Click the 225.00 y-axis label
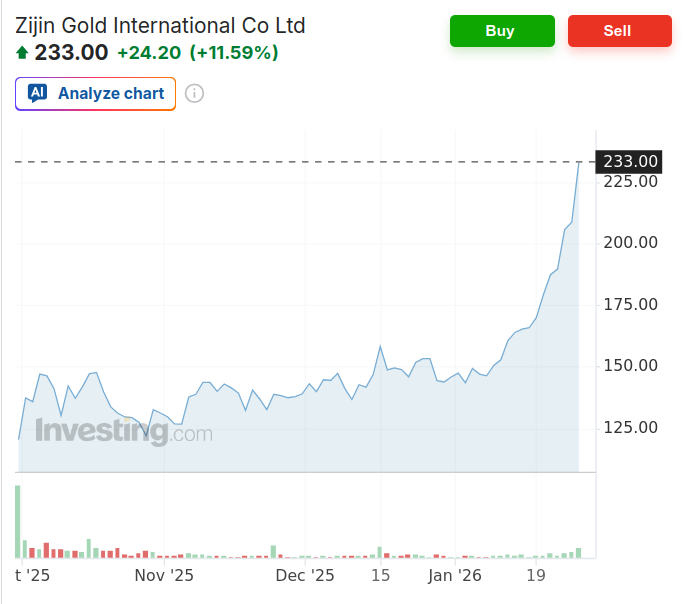Image resolution: width=686 pixels, height=604 pixels. [630, 182]
